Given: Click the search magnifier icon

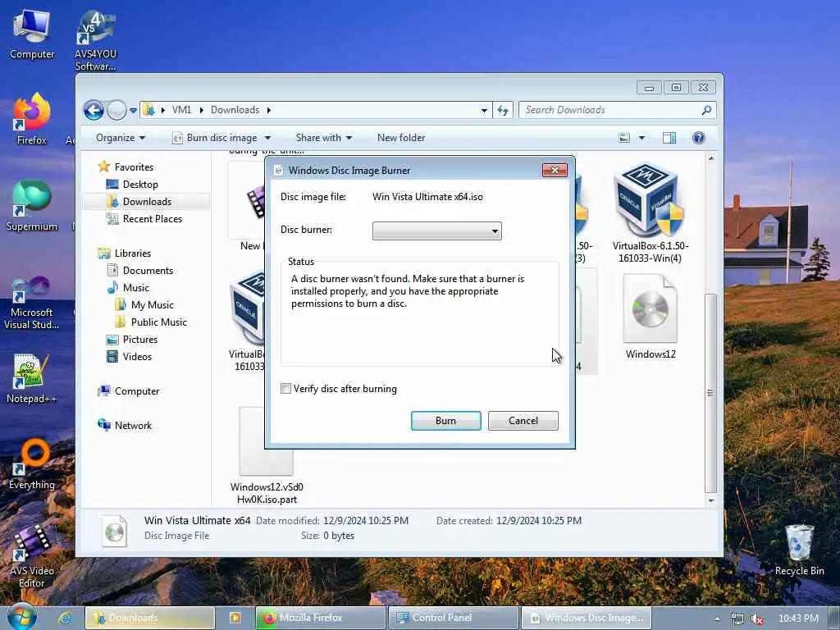Looking at the screenshot, I should click(x=706, y=110).
